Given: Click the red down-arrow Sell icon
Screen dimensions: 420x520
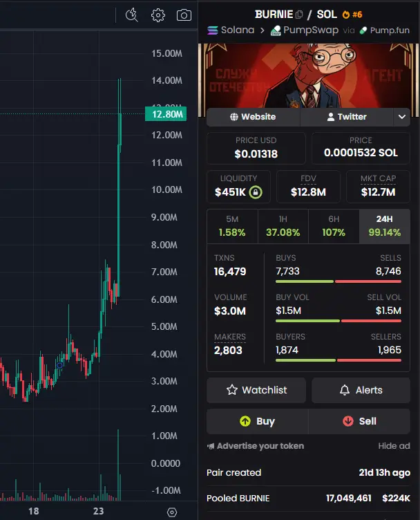Looking at the screenshot, I should 347,421.
